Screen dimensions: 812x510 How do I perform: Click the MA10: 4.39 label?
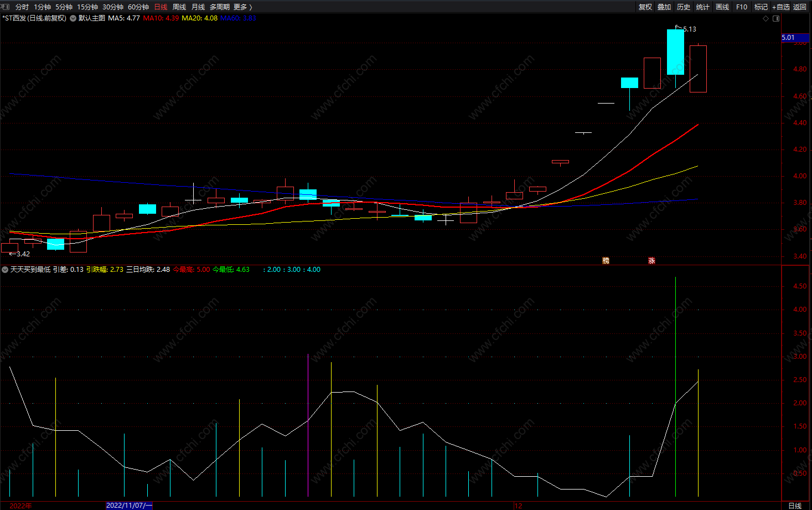coord(161,18)
